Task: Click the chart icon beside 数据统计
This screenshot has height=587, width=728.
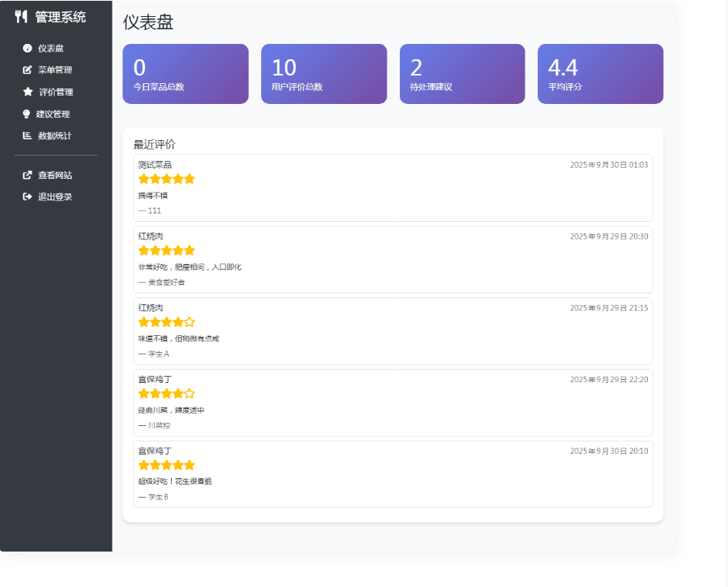Action: [28, 136]
